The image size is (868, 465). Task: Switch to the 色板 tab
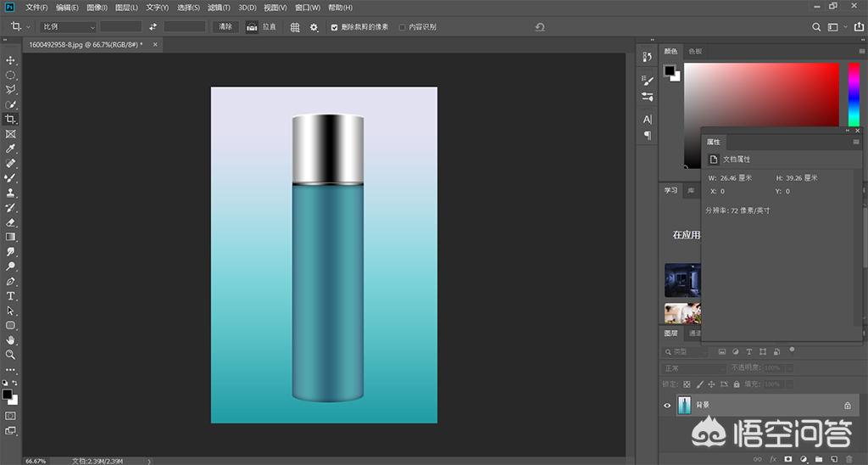click(x=695, y=51)
